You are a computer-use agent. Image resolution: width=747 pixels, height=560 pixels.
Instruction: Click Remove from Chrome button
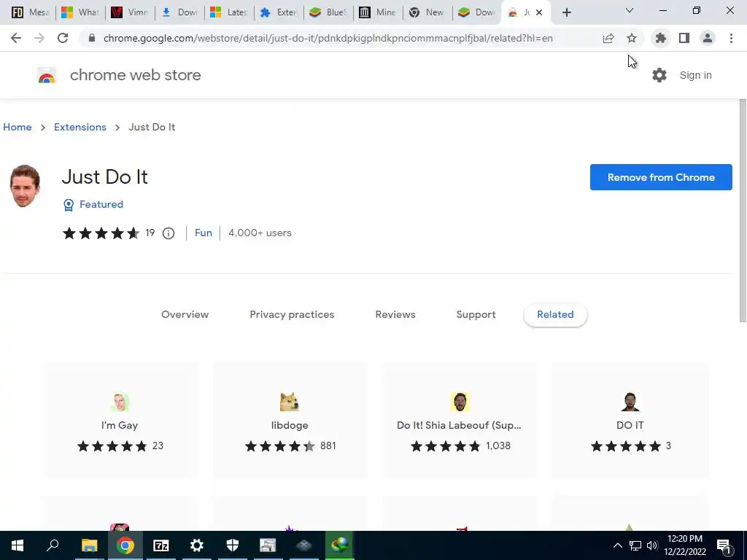661,177
